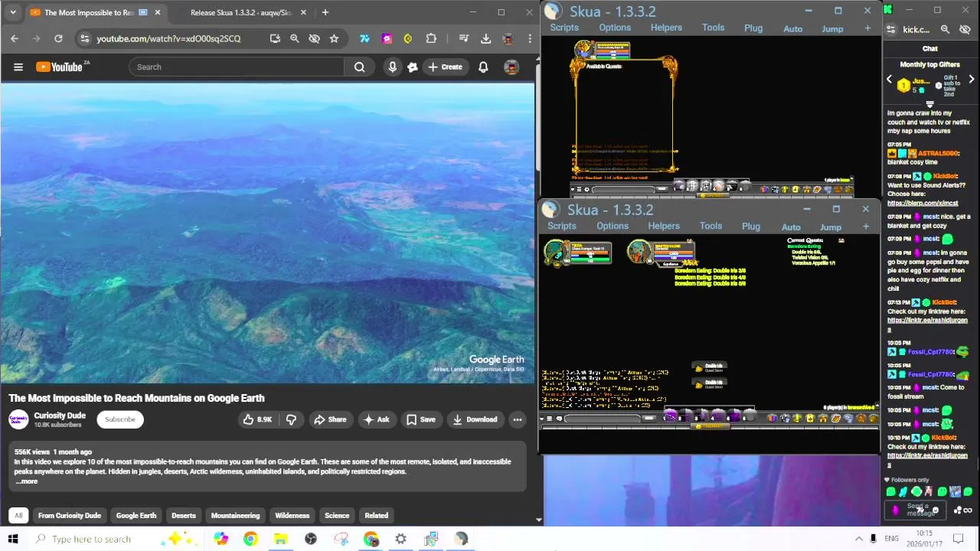Click the plus button in lower Skua menubar

tap(866, 227)
